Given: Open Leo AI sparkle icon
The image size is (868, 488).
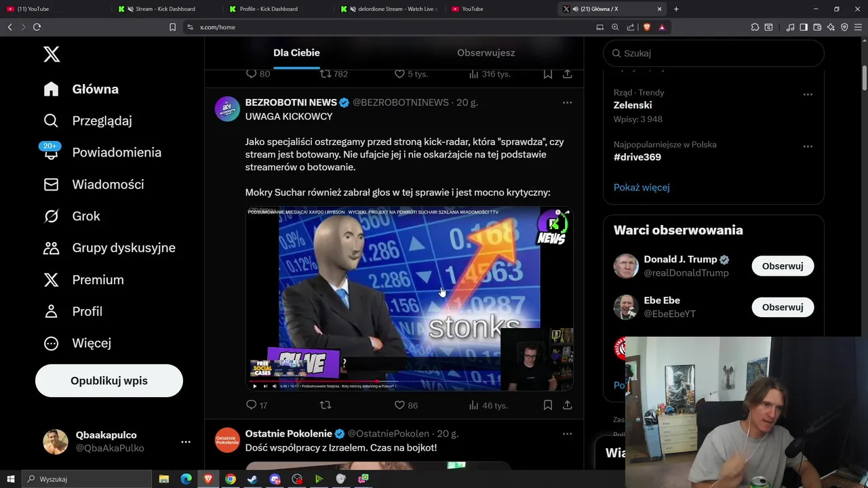Looking at the screenshot, I should coord(831,27).
